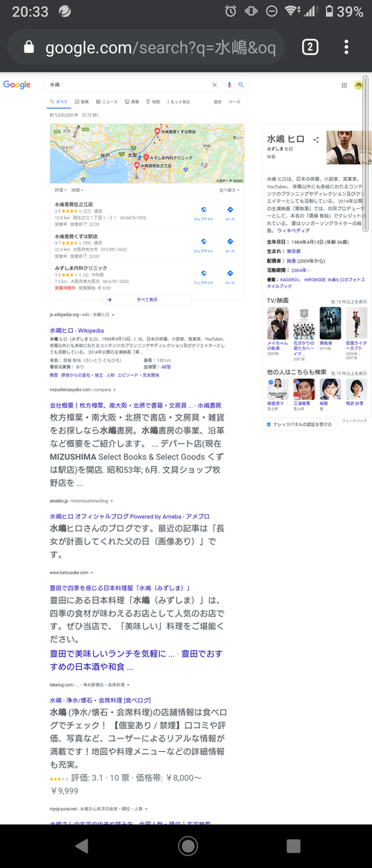The image size is (372, 868).
Task: Expand the 時間 filter dropdown
Action: pyautogui.click(x=77, y=190)
